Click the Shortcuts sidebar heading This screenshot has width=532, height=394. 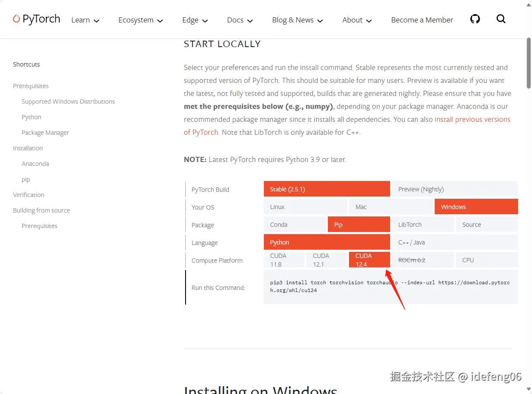[26, 64]
